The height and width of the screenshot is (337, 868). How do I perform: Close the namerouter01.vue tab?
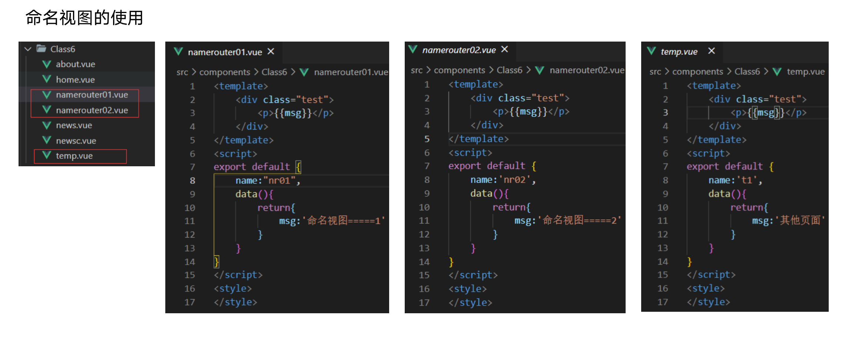point(271,52)
